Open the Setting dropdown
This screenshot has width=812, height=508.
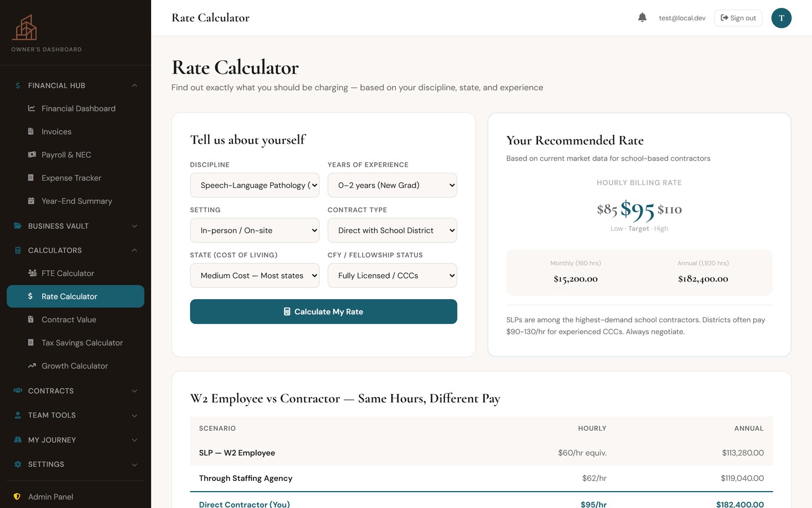[255, 230]
